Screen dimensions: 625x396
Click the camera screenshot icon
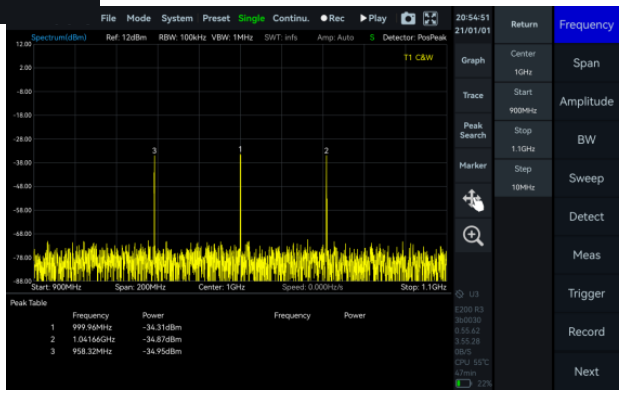pos(408,18)
